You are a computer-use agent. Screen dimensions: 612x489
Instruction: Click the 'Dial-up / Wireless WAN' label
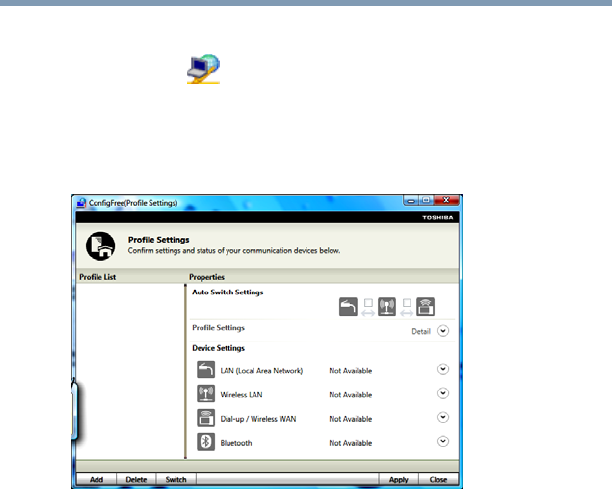[x=258, y=419]
